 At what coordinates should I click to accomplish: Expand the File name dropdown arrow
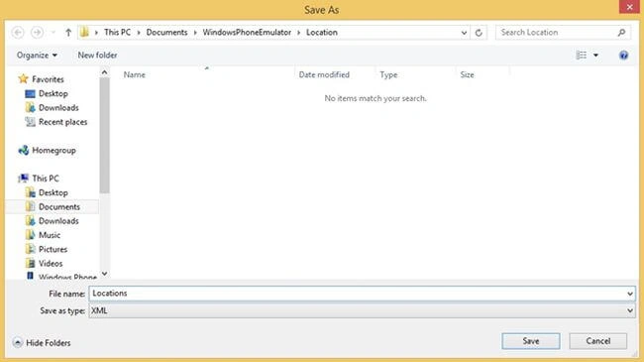pyautogui.click(x=629, y=294)
